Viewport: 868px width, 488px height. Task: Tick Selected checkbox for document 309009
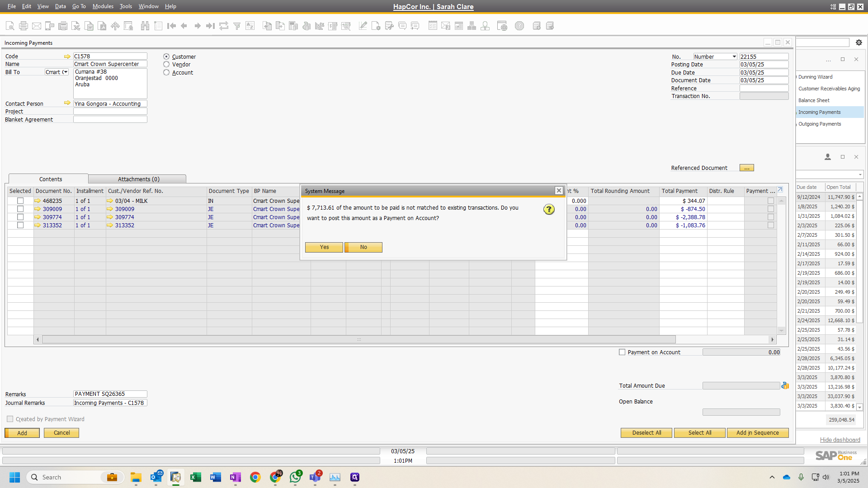coord(20,209)
